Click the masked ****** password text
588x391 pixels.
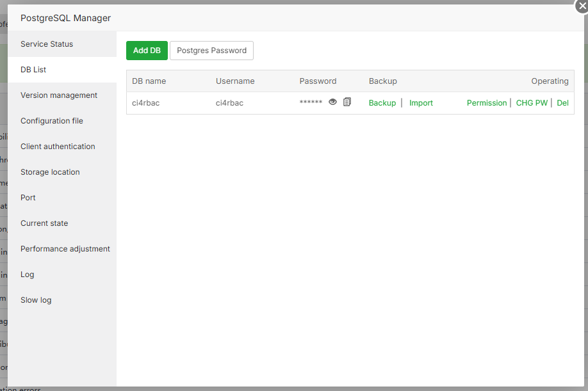tap(311, 102)
